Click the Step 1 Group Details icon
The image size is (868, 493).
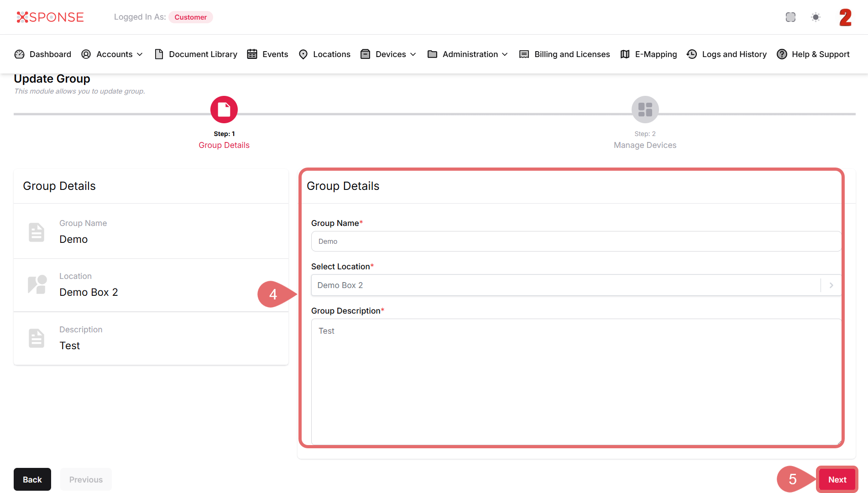click(x=224, y=110)
